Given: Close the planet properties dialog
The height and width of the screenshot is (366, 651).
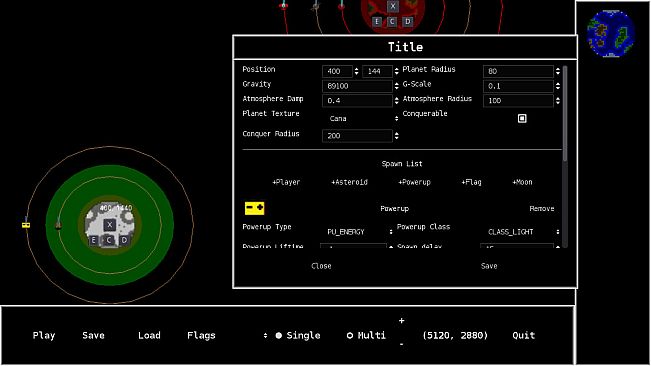Looking at the screenshot, I should tap(321, 266).
